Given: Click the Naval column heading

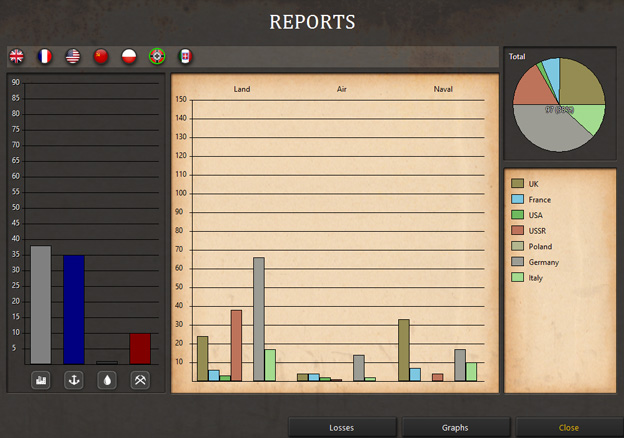Looking at the screenshot, I should click(443, 89).
